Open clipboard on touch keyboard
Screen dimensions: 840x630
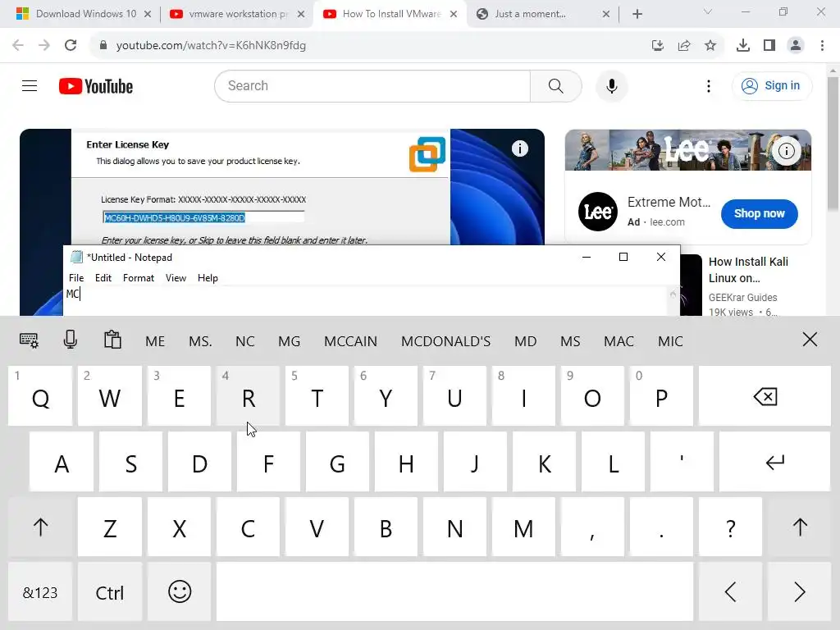click(x=112, y=340)
